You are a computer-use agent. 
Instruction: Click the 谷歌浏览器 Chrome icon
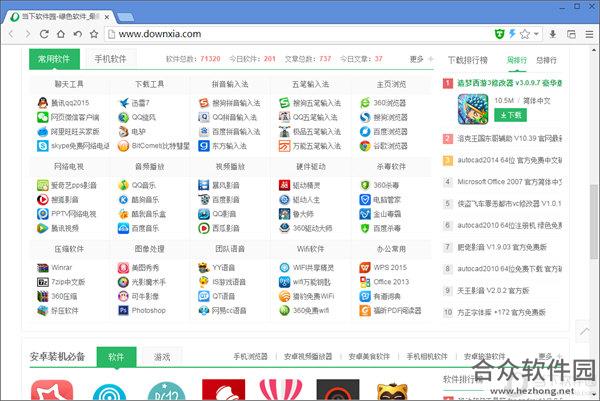365,146
